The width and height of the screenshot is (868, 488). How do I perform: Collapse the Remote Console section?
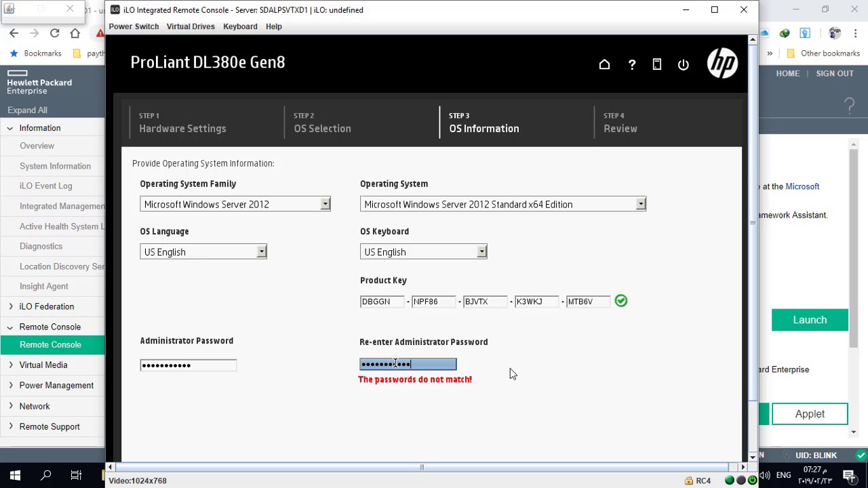pyautogui.click(x=9, y=327)
